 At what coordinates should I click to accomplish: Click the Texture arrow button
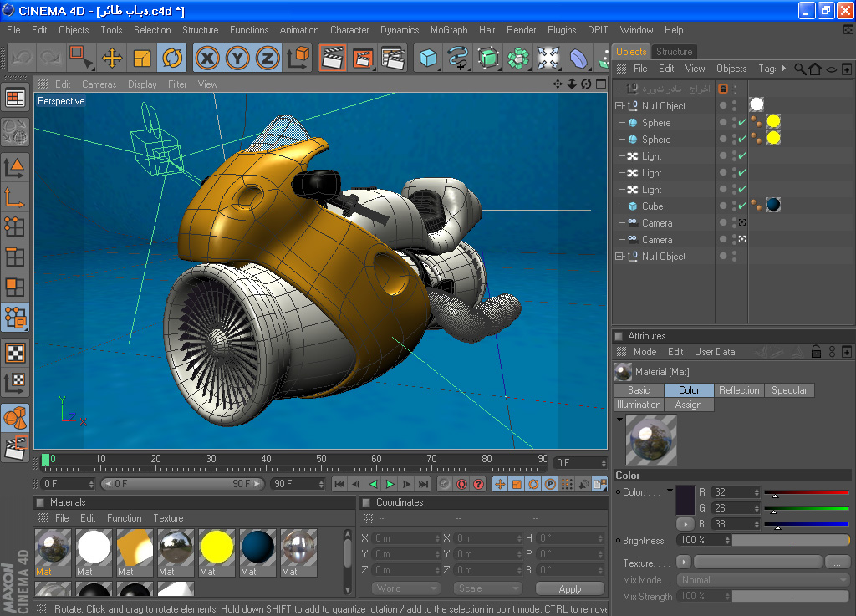click(x=684, y=562)
